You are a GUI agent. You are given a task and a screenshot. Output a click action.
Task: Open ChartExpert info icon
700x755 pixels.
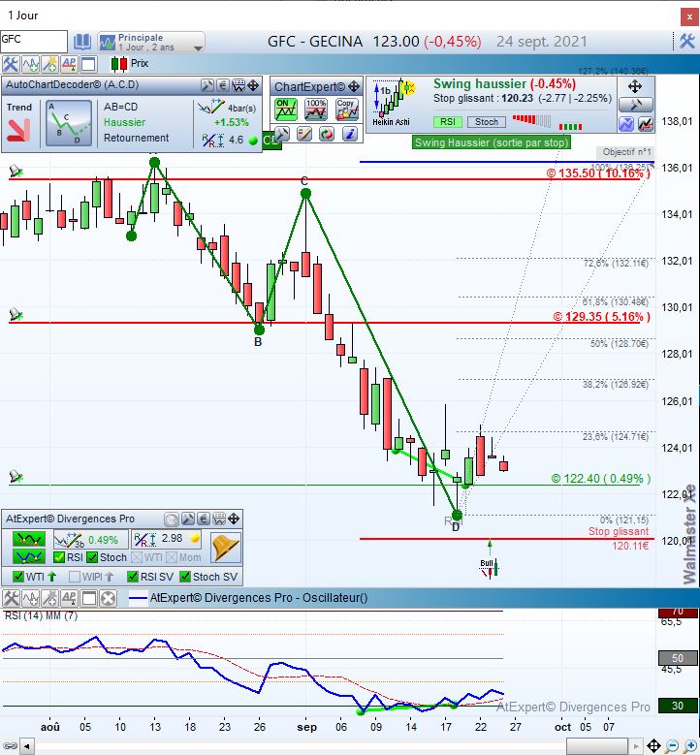click(x=350, y=134)
